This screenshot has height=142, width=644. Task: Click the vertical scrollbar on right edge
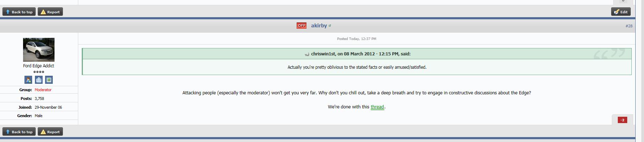(639, 70)
